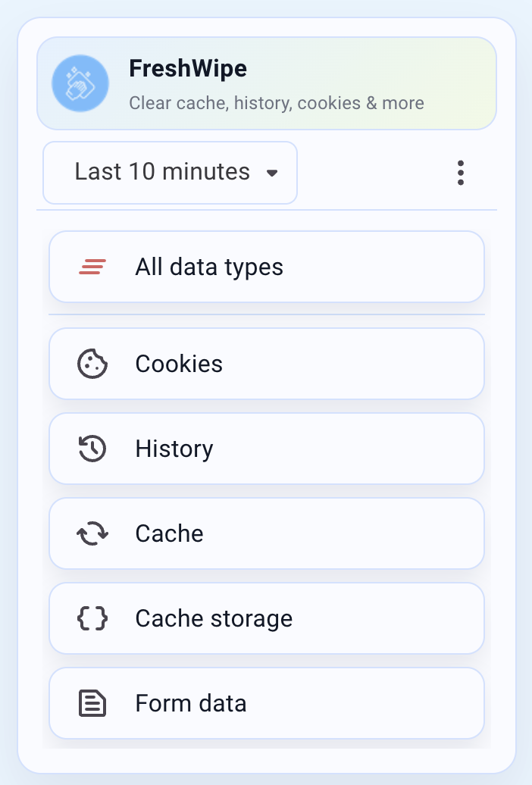Select the cookie icon next to Cookies
Screen dimensions: 532x785
(92, 364)
